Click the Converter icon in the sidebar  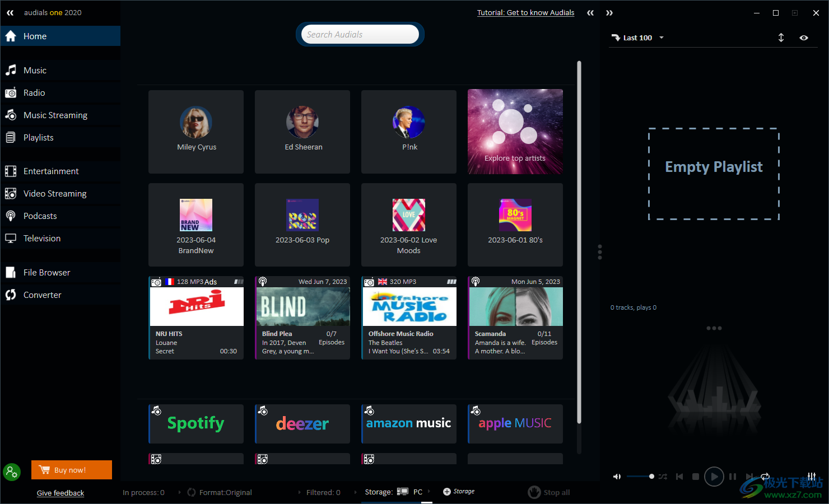pyautogui.click(x=11, y=295)
